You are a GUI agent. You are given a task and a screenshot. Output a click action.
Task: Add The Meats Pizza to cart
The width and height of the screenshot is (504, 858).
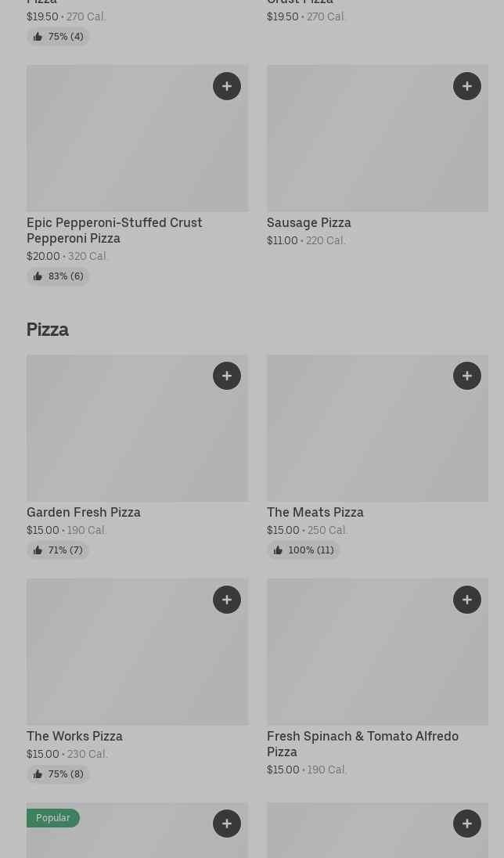[467, 376]
